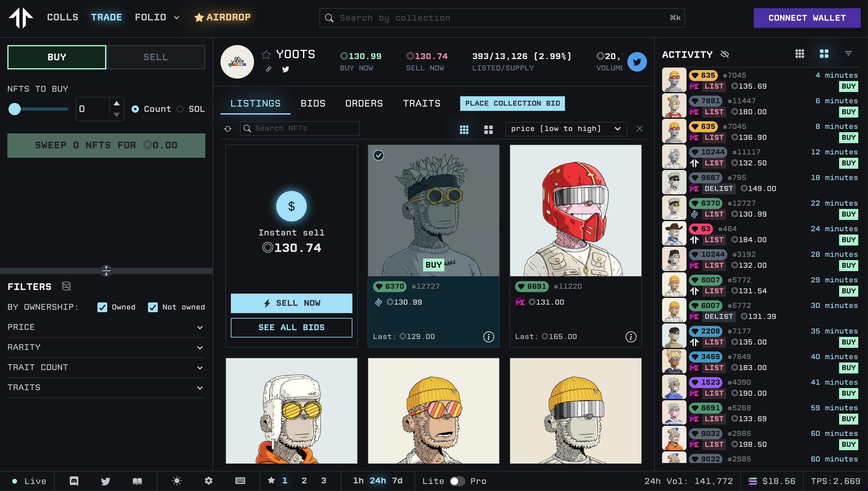This screenshot has height=491, width=868.
Task: Show info for NFT #12727
Action: tap(489, 337)
